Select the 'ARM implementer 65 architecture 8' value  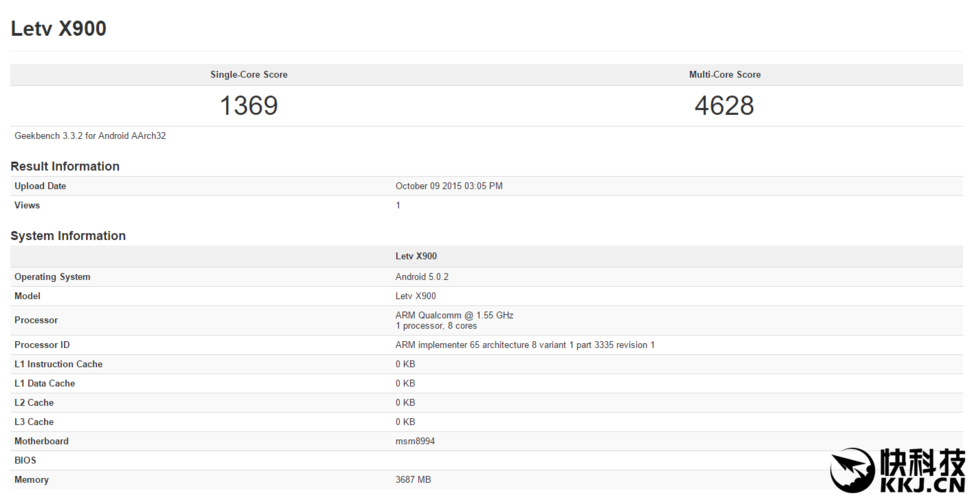click(x=525, y=344)
